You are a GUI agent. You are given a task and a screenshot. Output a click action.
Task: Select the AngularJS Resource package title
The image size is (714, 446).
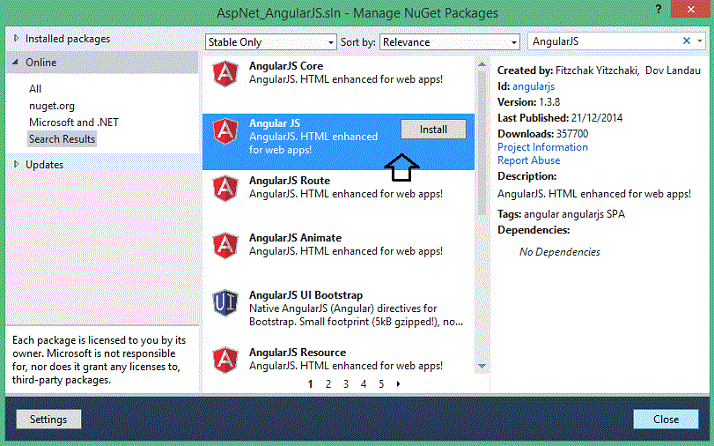click(x=297, y=353)
